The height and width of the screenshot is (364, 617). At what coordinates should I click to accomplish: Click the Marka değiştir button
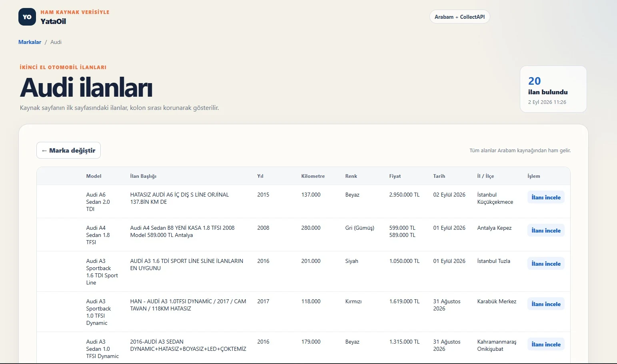pos(68,150)
